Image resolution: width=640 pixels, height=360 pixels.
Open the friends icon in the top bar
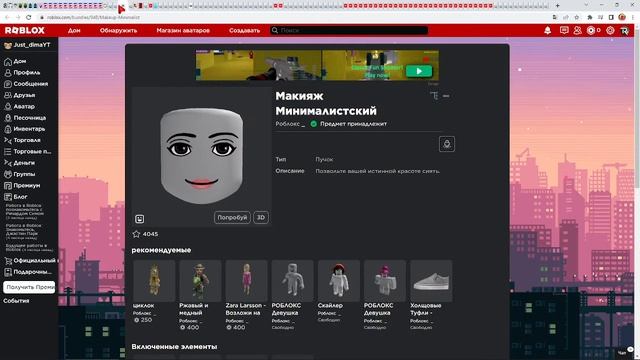[x=577, y=31]
